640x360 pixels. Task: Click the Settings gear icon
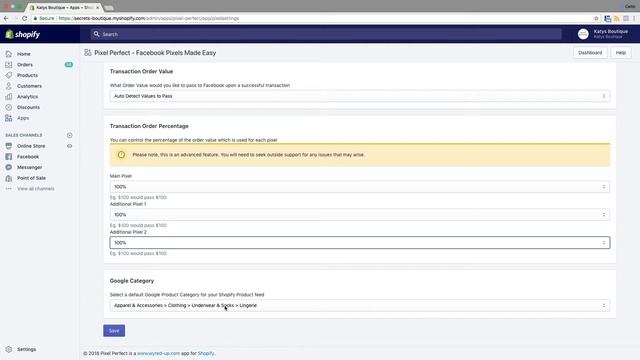[9, 349]
